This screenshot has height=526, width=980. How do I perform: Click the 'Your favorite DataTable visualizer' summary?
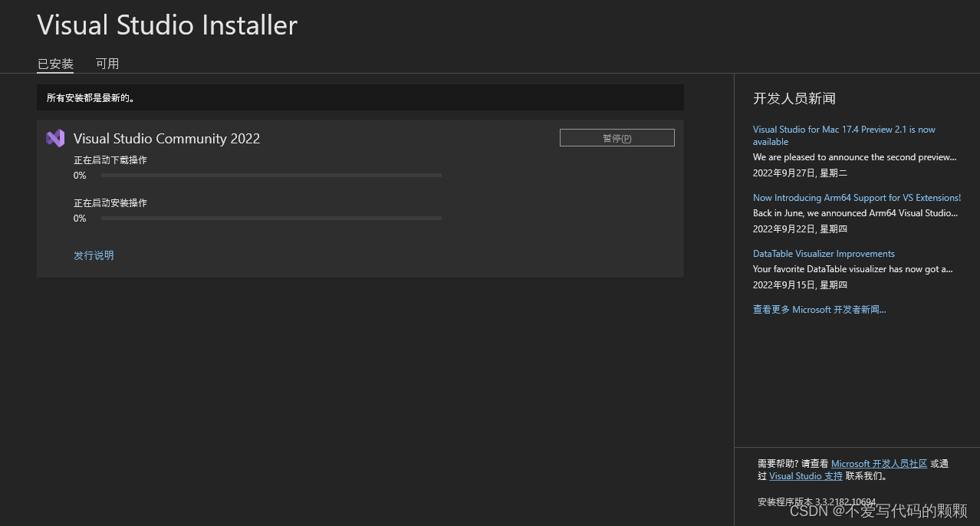853,269
